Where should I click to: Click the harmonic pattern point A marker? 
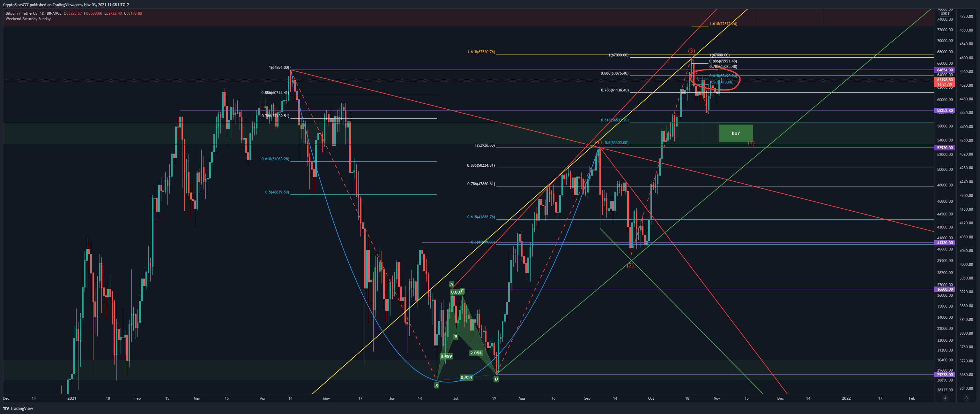(x=452, y=284)
